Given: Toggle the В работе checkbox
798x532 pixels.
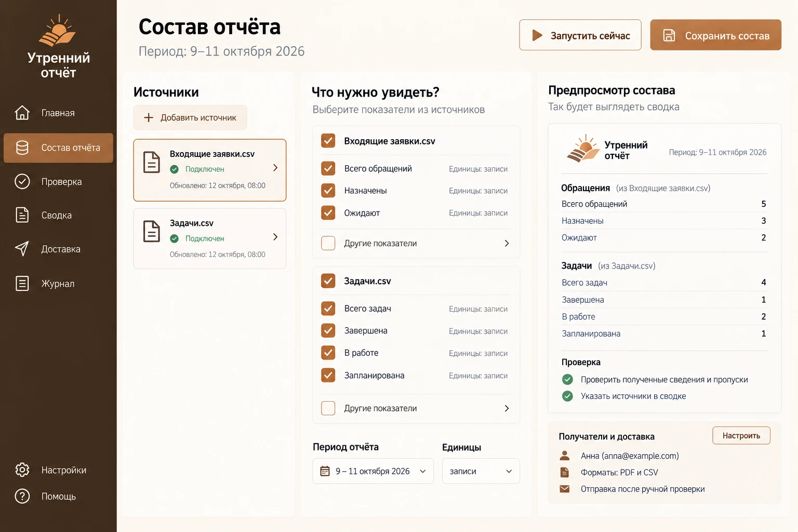Looking at the screenshot, I should pyautogui.click(x=328, y=353).
